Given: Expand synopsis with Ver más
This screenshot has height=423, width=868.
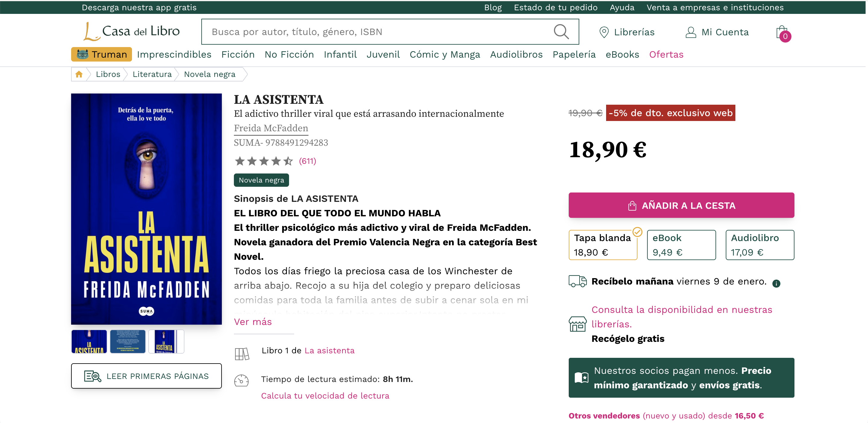Looking at the screenshot, I should 253,322.
